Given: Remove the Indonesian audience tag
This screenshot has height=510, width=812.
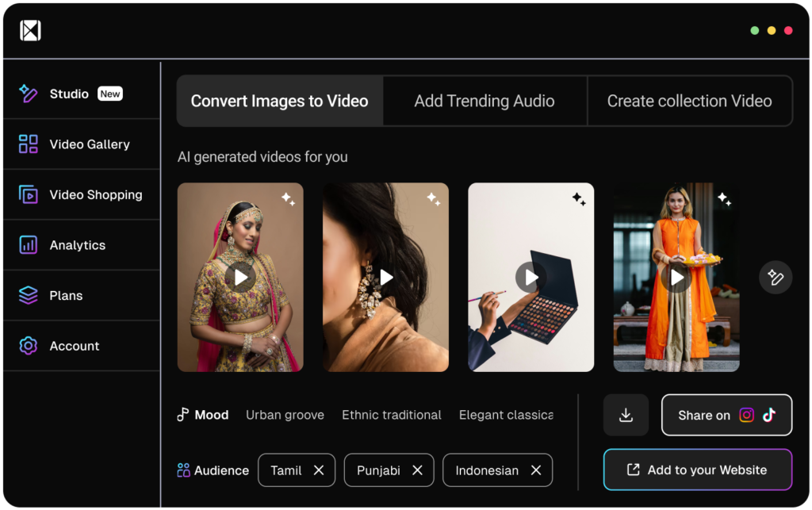Looking at the screenshot, I should click(536, 470).
